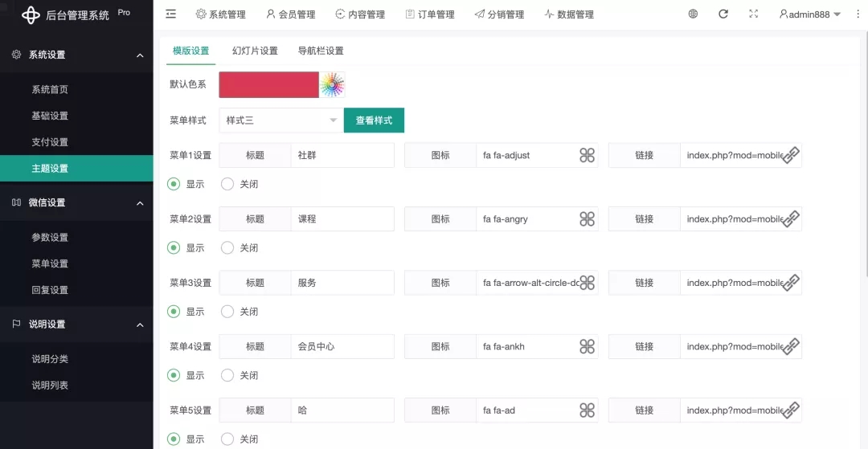This screenshot has height=449, width=868.
Task: Open icon picker for 菜单1 icon field
Action: [x=587, y=155]
